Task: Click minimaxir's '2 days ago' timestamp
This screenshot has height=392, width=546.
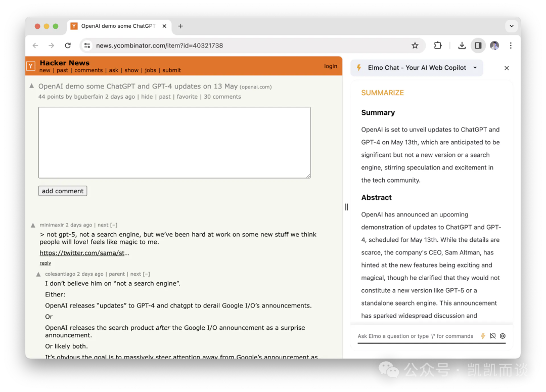Action: [x=79, y=225]
